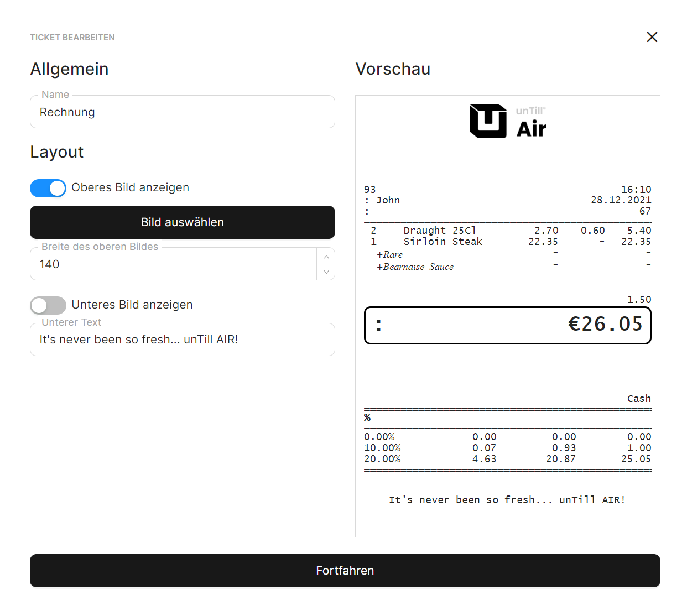The height and width of the screenshot is (616, 687).
Task: Click into the Breite des oberen Bildes field
Action: point(173,264)
